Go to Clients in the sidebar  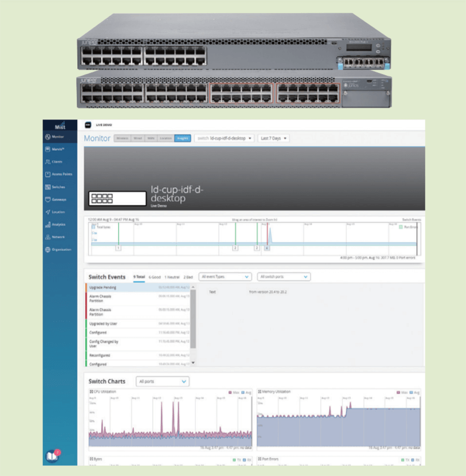point(55,162)
